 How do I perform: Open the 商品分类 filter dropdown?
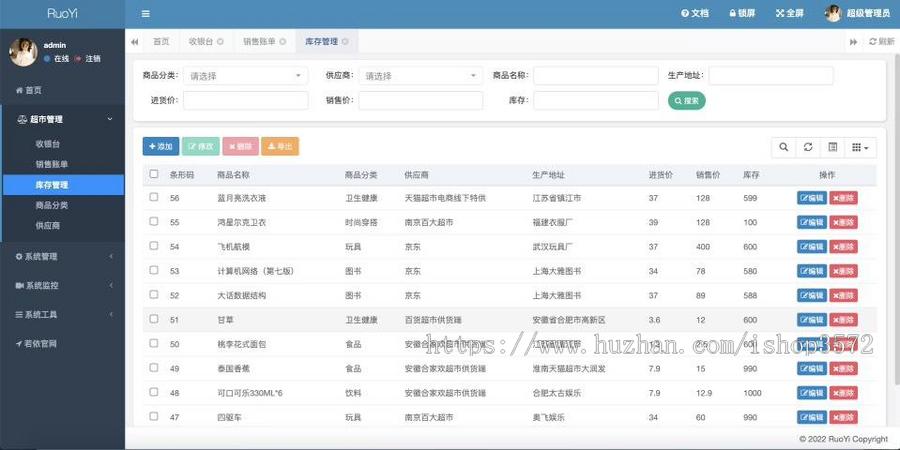[x=246, y=76]
